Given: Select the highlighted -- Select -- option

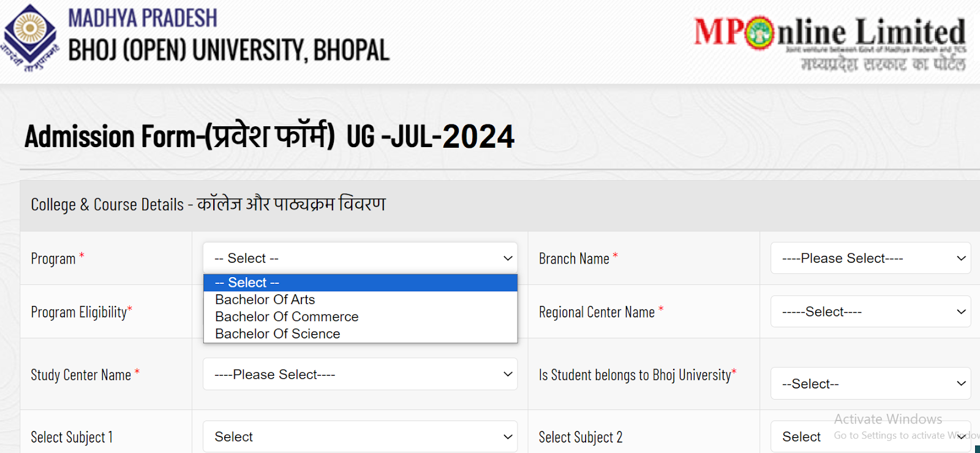Looking at the screenshot, I should [x=360, y=283].
